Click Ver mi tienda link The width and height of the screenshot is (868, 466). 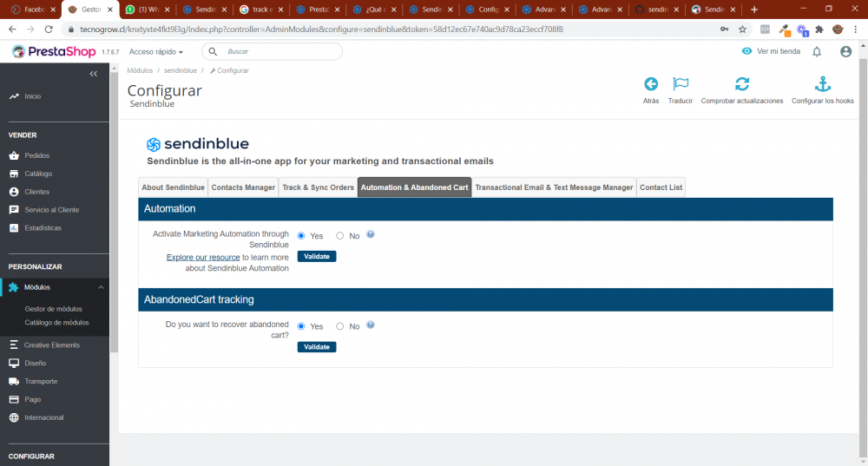tap(779, 51)
